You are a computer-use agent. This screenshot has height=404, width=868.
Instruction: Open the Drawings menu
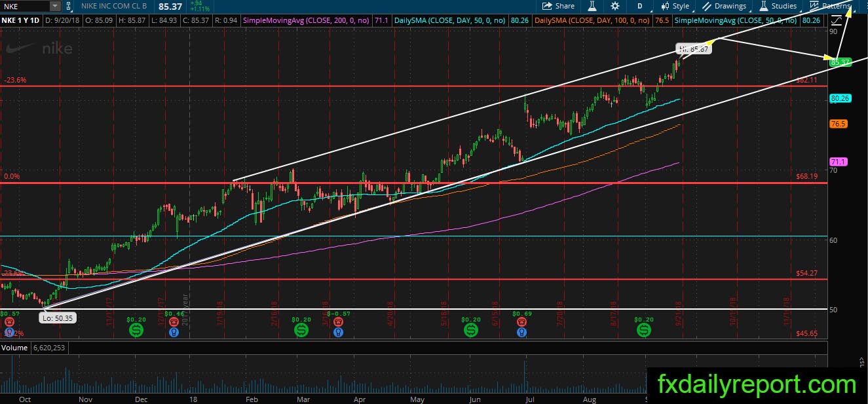point(724,6)
